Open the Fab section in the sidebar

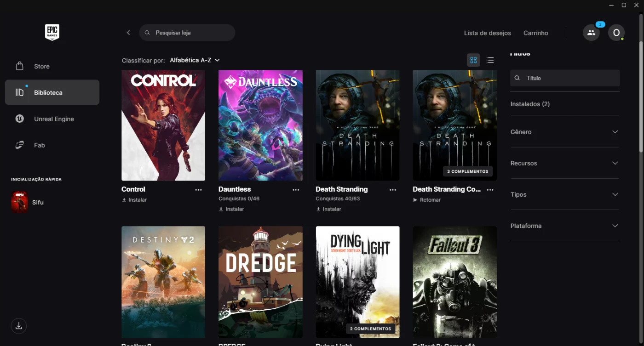39,145
